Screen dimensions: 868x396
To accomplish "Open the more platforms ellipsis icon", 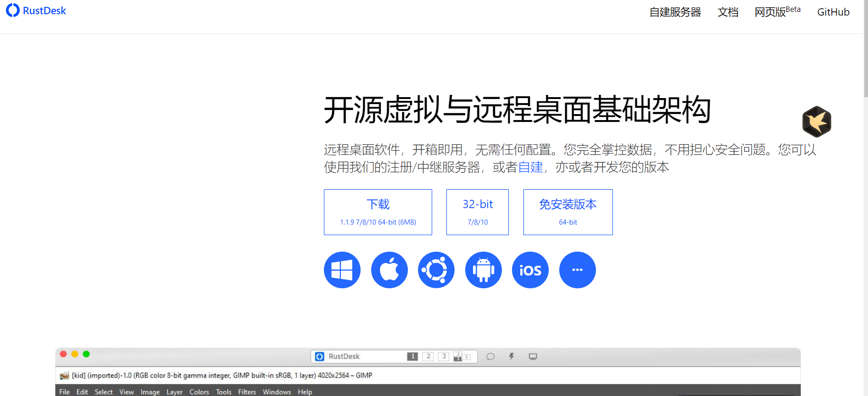I will tap(577, 270).
